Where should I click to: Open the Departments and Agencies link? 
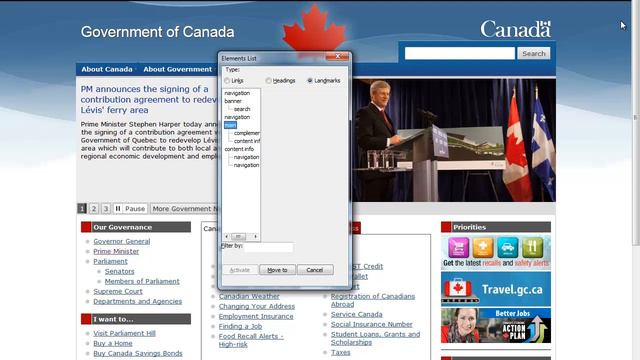coord(138,301)
